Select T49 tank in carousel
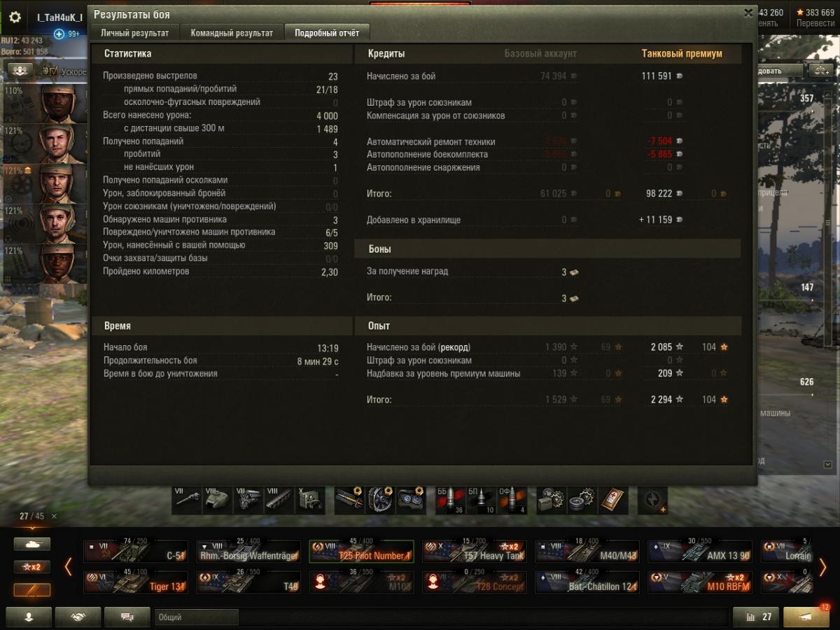This screenshot has width=840, height=630. 248,582
